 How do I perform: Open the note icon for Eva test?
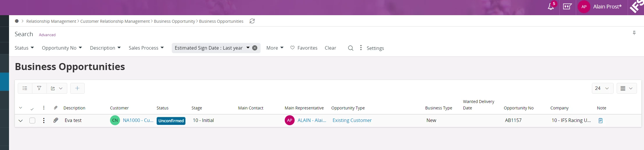coord(600,121)
